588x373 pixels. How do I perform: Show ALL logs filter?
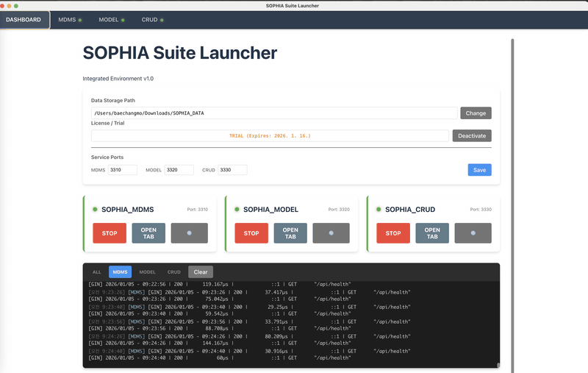point(97,272)
